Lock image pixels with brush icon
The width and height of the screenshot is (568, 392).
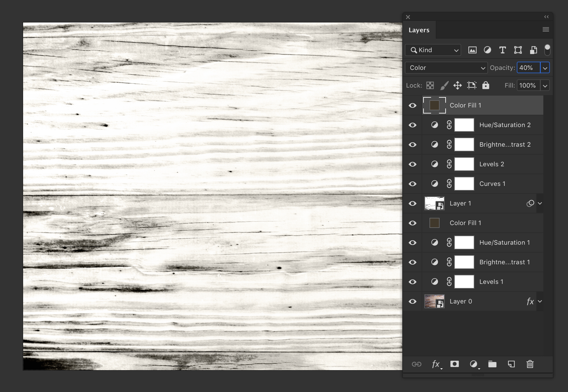point(444,85)
